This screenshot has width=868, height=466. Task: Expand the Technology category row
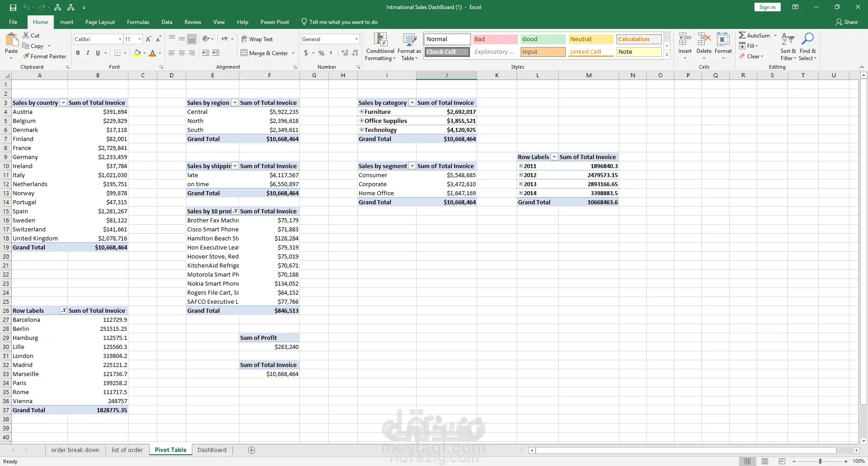(361, 130)
